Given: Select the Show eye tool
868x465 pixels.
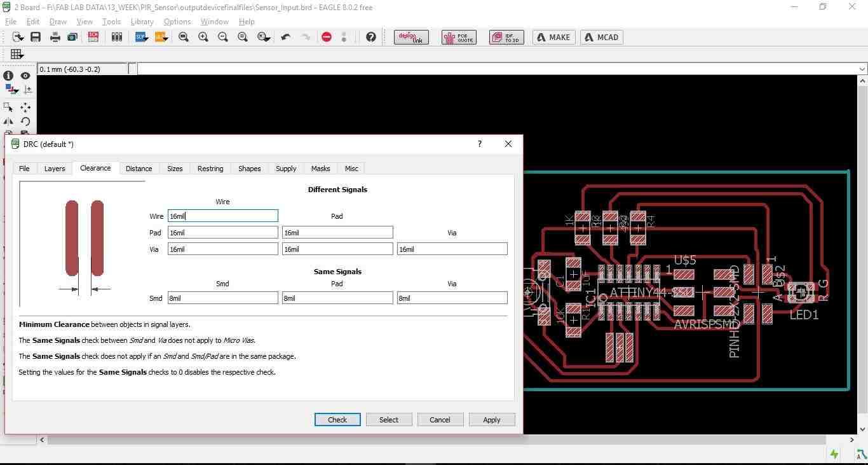Looking at the screenshot, I should click(x=25, y=76).
